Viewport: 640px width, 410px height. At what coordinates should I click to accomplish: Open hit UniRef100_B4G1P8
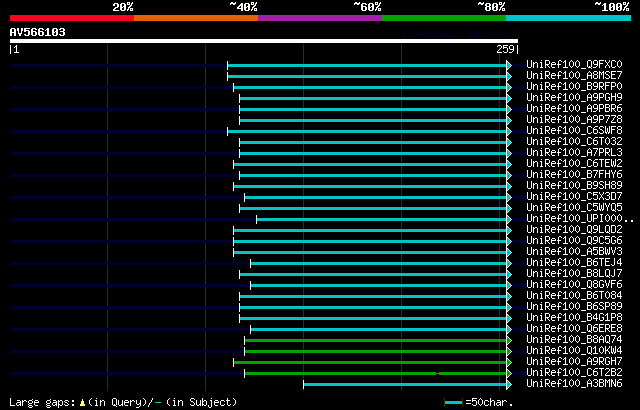(x=574, y=318)
